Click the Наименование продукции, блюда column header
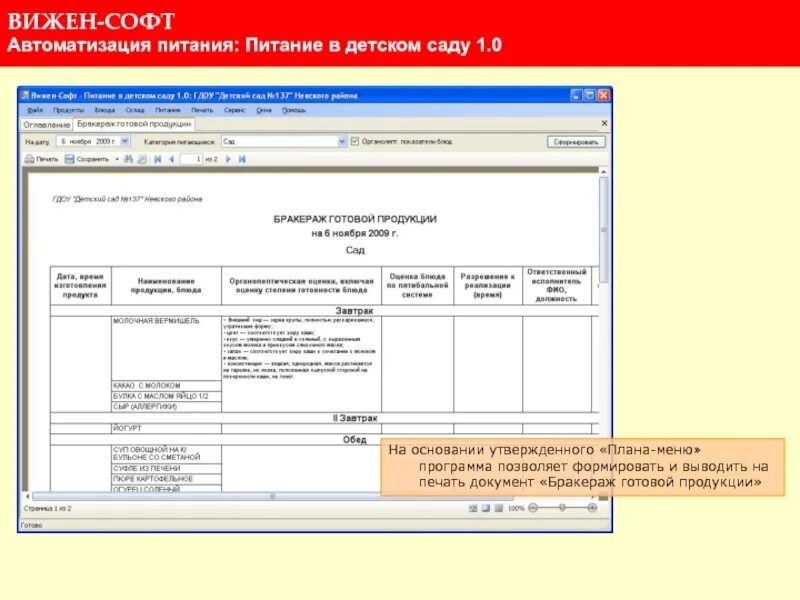The image size is (800, 600). pyautogui.click(x=166, y=286)
